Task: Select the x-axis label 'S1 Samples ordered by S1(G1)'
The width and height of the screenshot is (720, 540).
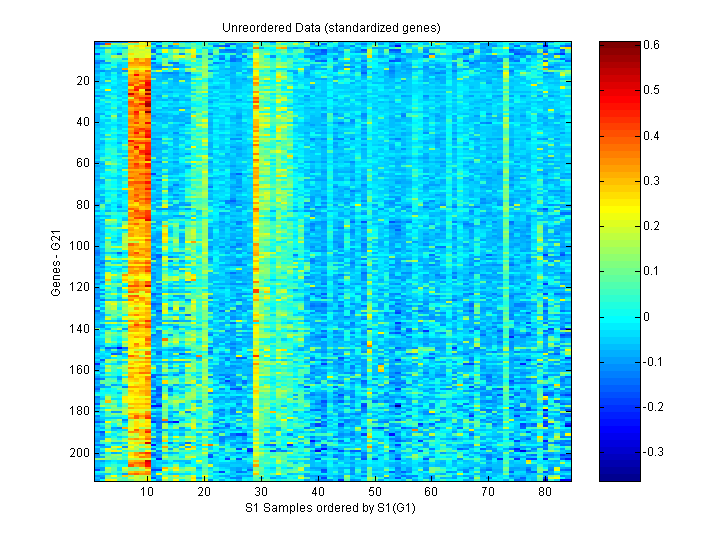Action: pyautogui.click(x=331, y=509)
